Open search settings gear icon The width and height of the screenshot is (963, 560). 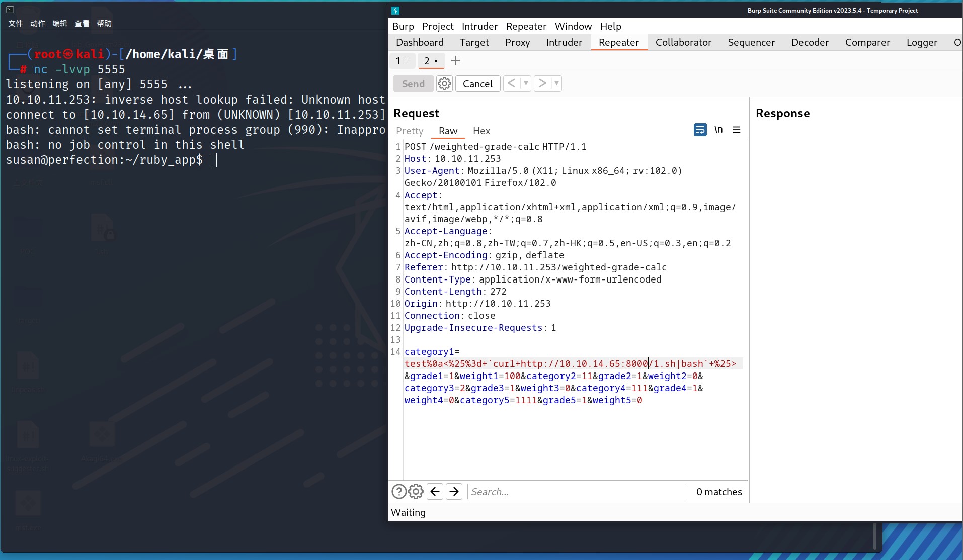[x=416, y=491]
